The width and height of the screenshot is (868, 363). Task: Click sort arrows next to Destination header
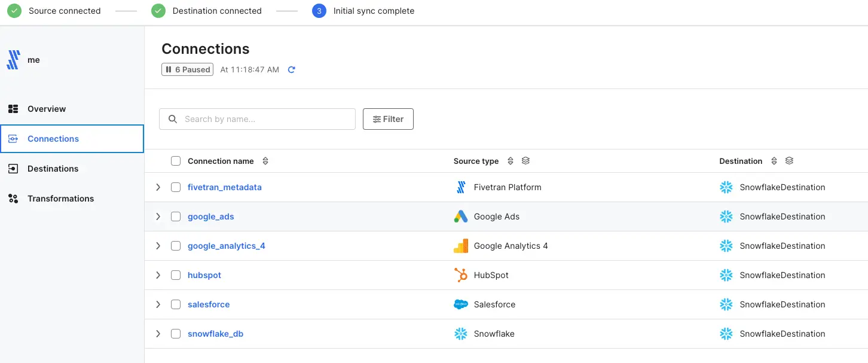[x=774, y=161]
